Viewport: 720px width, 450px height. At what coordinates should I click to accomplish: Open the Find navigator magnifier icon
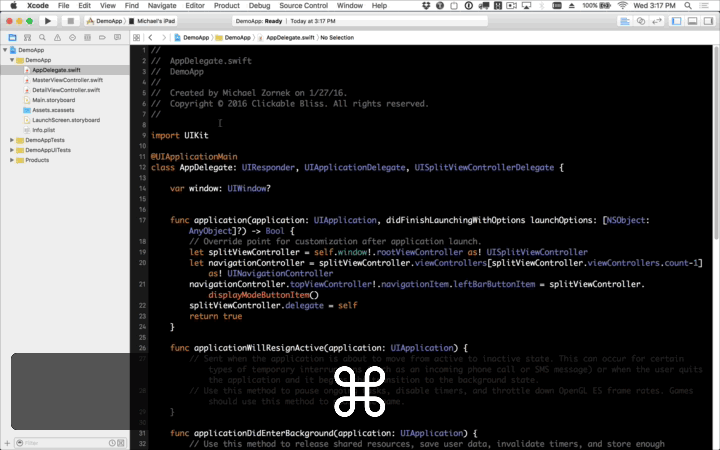click(x=42, y=37)
